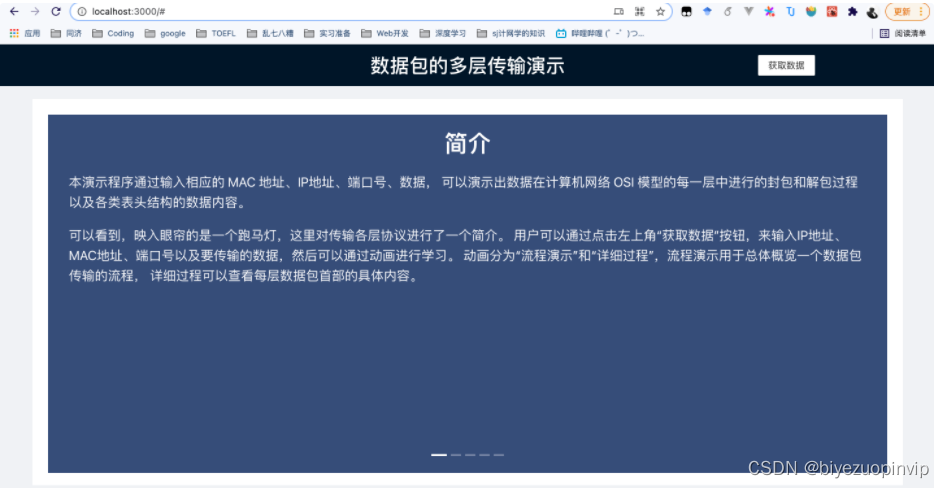This screenshot has height=488, width=944.
Task: Open the 深度学习 bookmark folder
Action: coord(443,33)
